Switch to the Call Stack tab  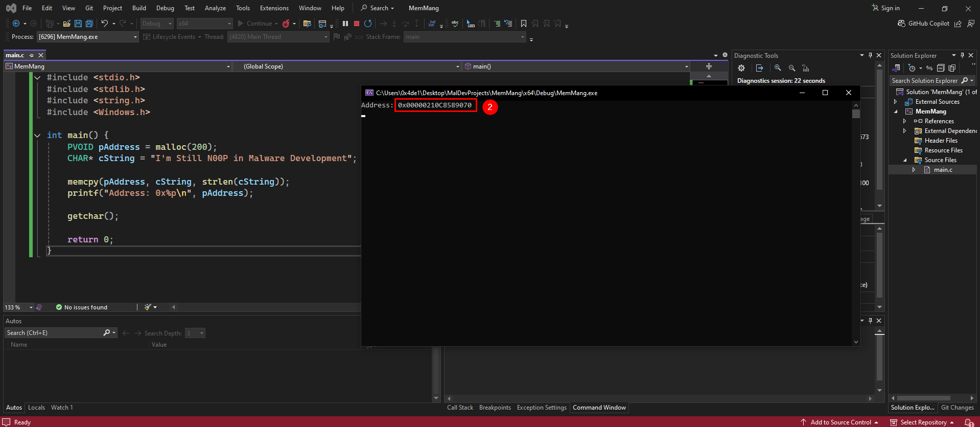pyautogui.click(x=460, y=408)
